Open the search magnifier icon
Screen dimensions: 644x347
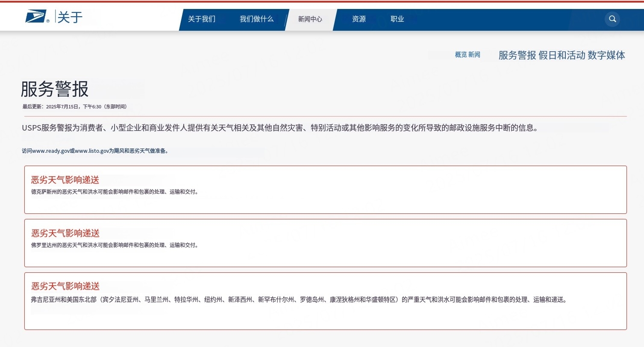[x=612, y=19]
